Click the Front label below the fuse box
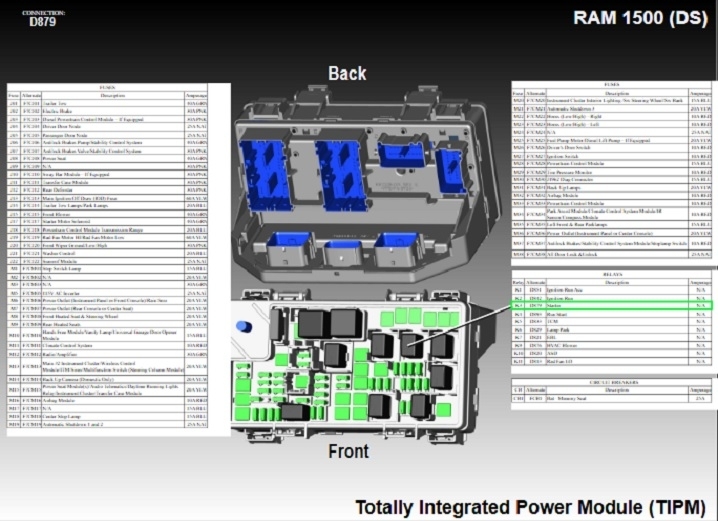The width and height of the screenshot is (718, 521). pos(348,451)
